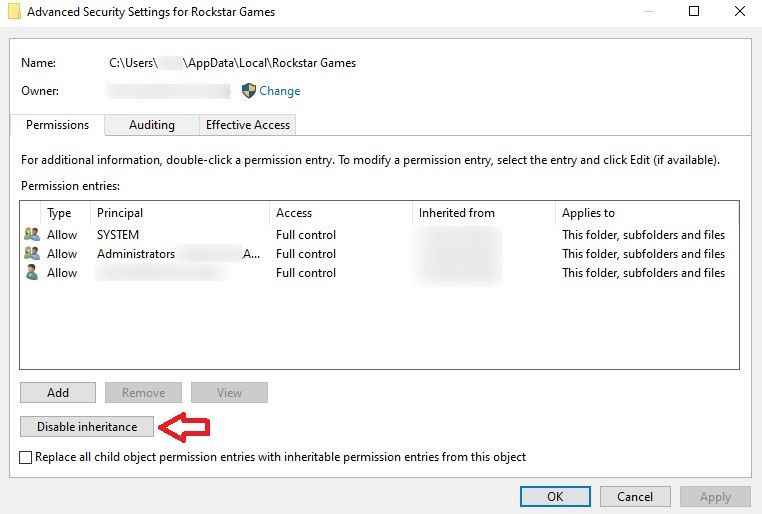This screenshot has height=514, width=762.
Task: Click the Change owner link
Action: (280, 91)
